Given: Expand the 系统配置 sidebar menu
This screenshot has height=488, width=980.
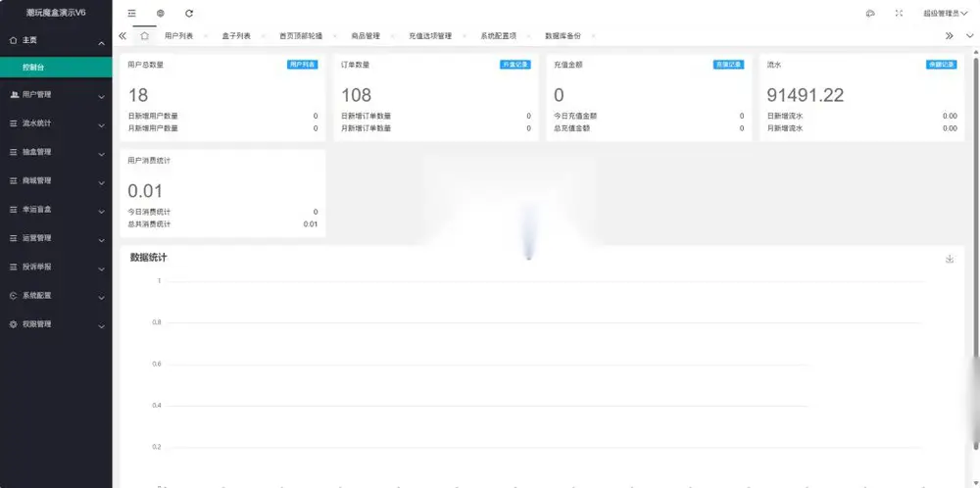Looking at the screenshot, I should click(56, 296).
